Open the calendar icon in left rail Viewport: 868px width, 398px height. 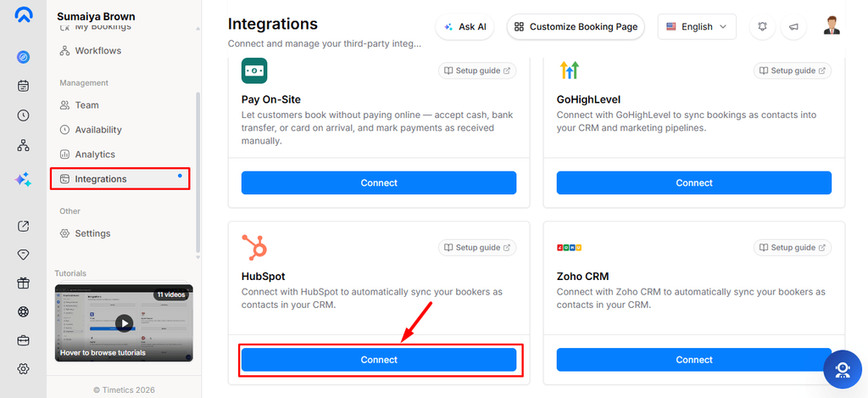pyautogui.click(x=23, y=86)
